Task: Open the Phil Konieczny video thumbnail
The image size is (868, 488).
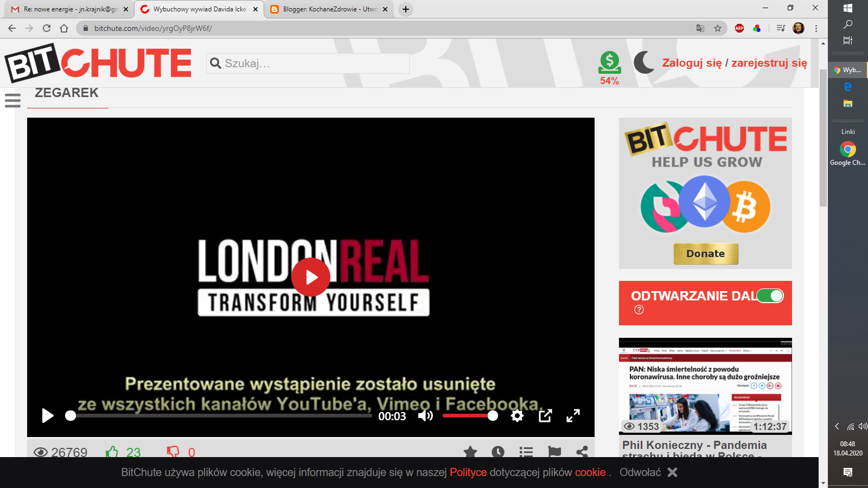Action: pos(705,386)
